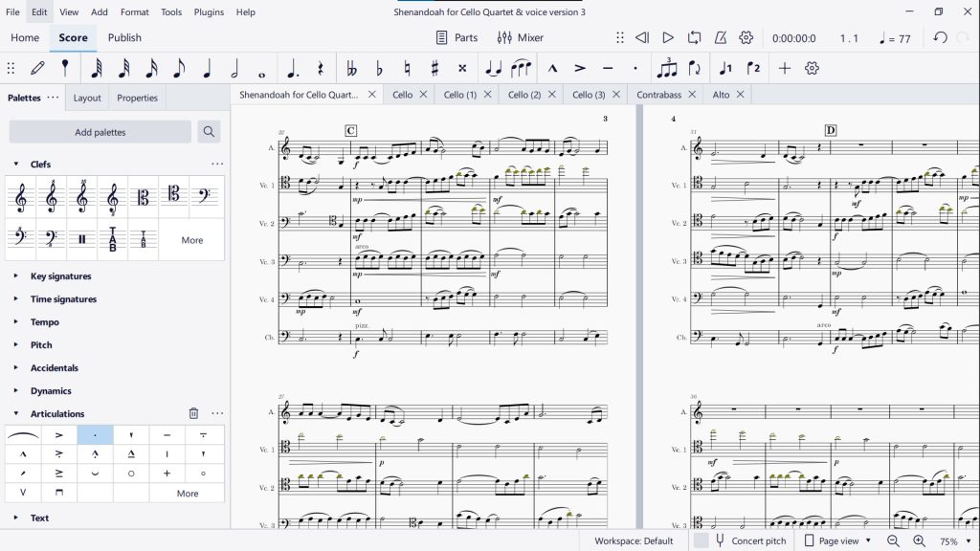The height and width of the screenshot is (551, 980).
Task: Rewind playback to the start
Action: (642, 38)
